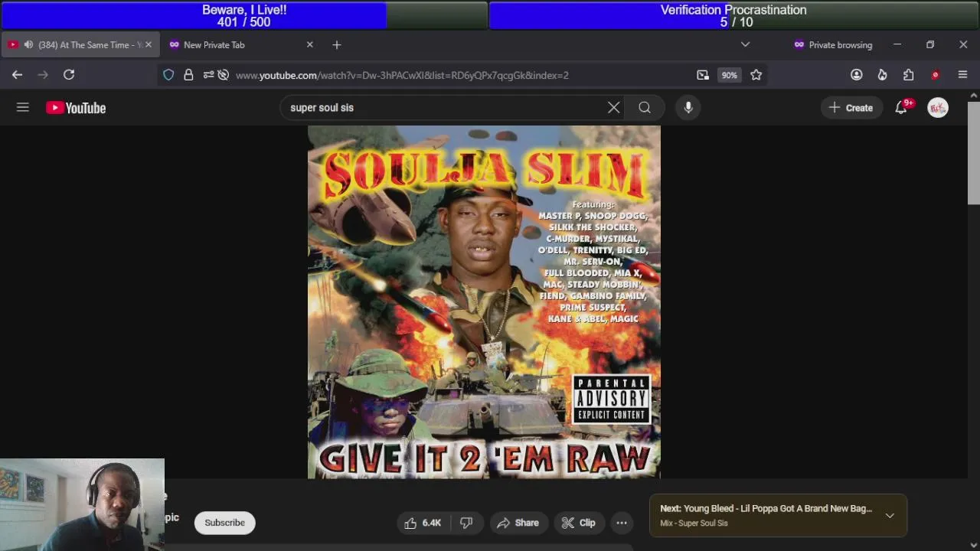Screen dimensions: 980x551
Task: Click the red recording extension icon
Action: tap(935, 75)
